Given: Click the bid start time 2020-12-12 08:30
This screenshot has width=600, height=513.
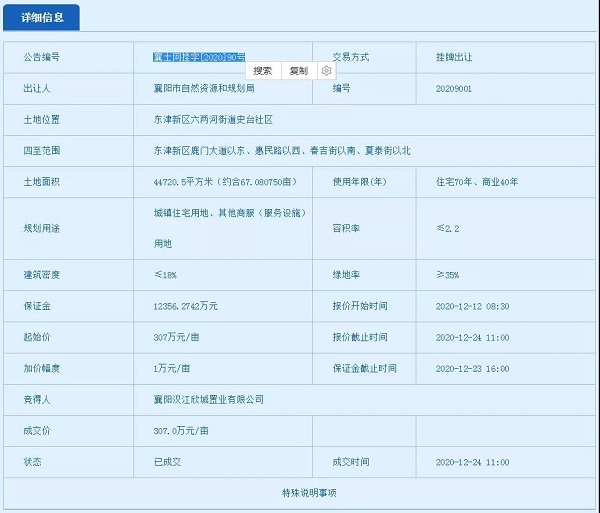Looking at the screenshot, I should [472, 306].
